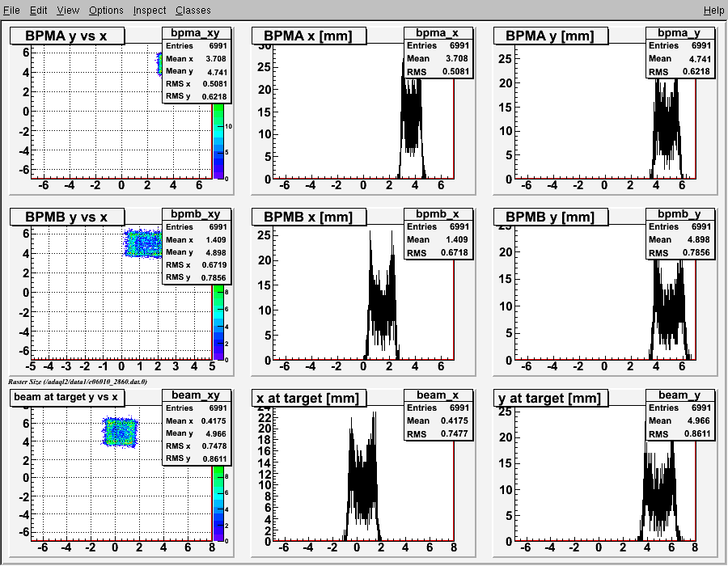
Task: Click the BPMB y vs x color palette bar
Action: tap(218, 323)
